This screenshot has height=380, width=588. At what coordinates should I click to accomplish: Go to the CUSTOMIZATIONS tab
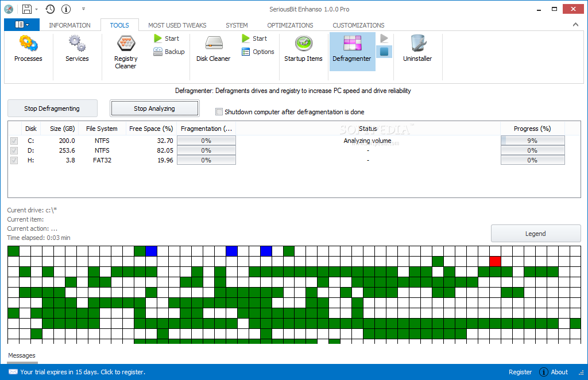(358, 25)
